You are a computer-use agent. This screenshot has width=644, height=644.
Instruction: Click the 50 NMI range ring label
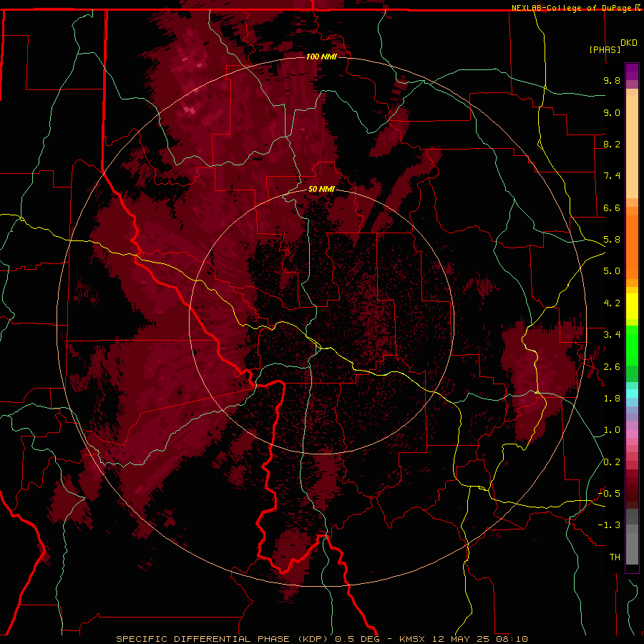click(321, 189)
